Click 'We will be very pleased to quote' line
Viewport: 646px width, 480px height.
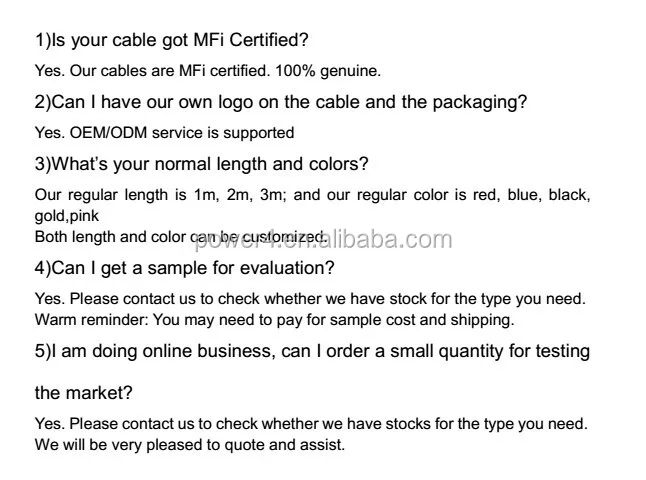pyautogui.click(x=190, y=444)
